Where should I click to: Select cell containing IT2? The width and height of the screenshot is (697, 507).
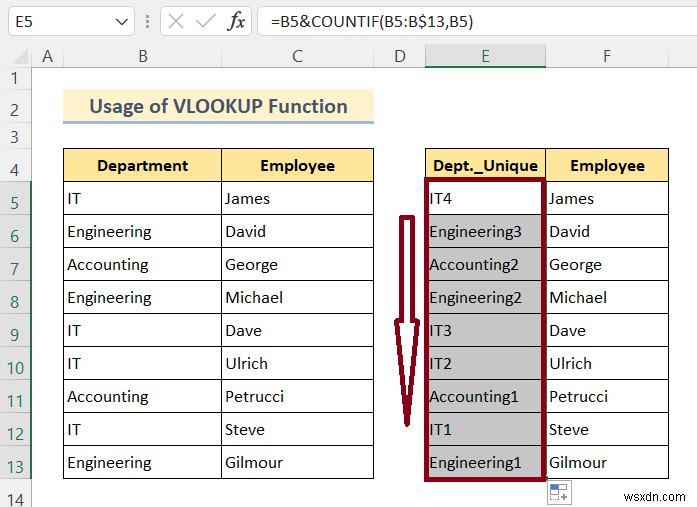[485, 363]
